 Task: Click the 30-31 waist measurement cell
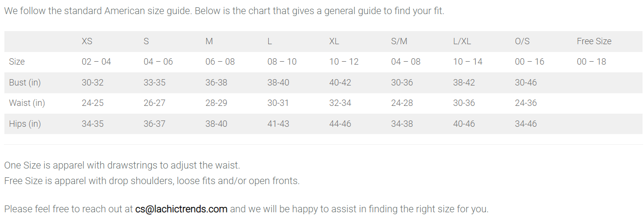[x=278, y=103]
